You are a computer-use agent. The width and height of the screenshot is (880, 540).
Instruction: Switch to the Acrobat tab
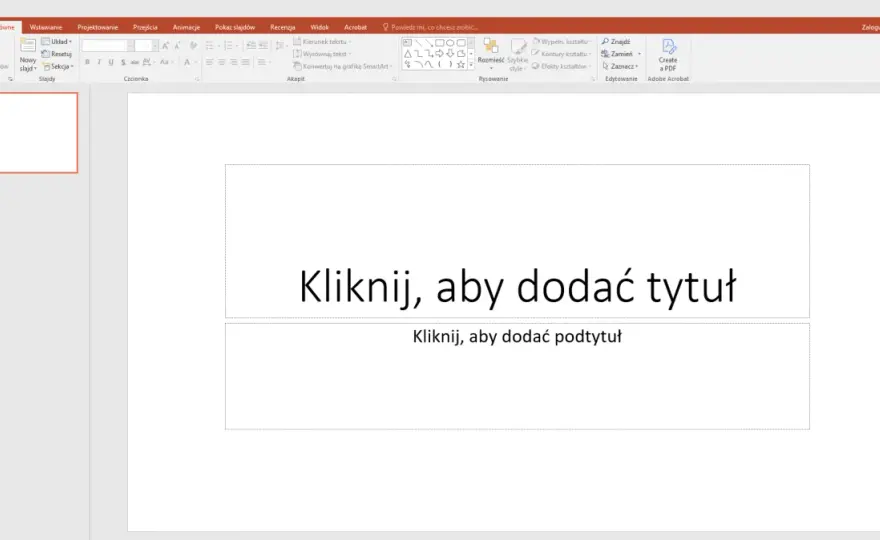(355, 27)
